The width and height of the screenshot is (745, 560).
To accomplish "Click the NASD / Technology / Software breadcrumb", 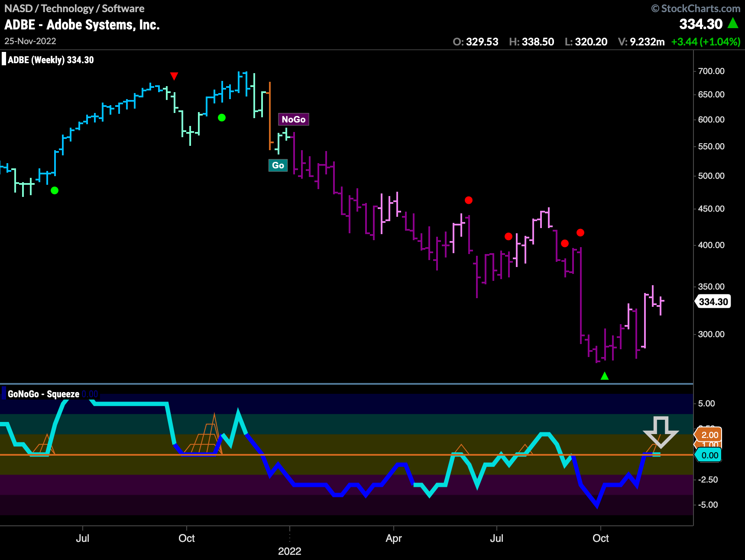I will (74, 8).
